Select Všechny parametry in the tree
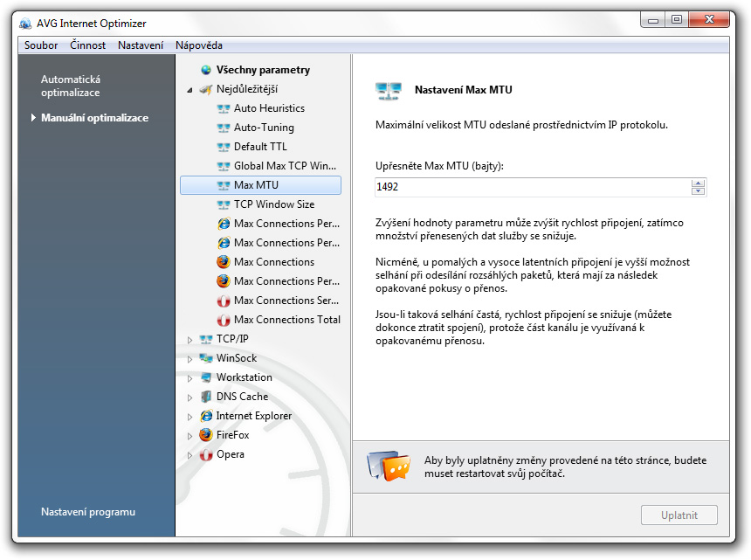The width and height of the screenshot is (751, 560). coord(263,70)
